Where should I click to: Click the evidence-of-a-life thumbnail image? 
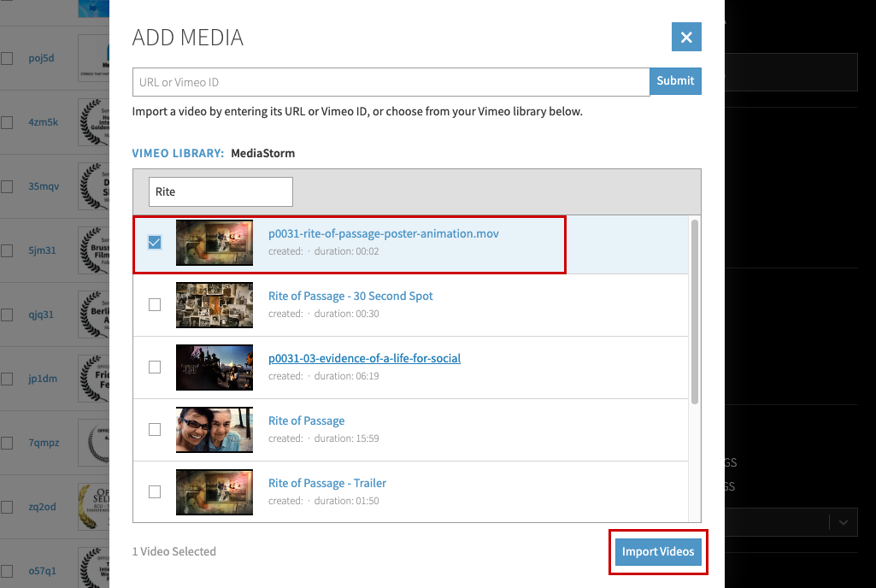(215, 367)
